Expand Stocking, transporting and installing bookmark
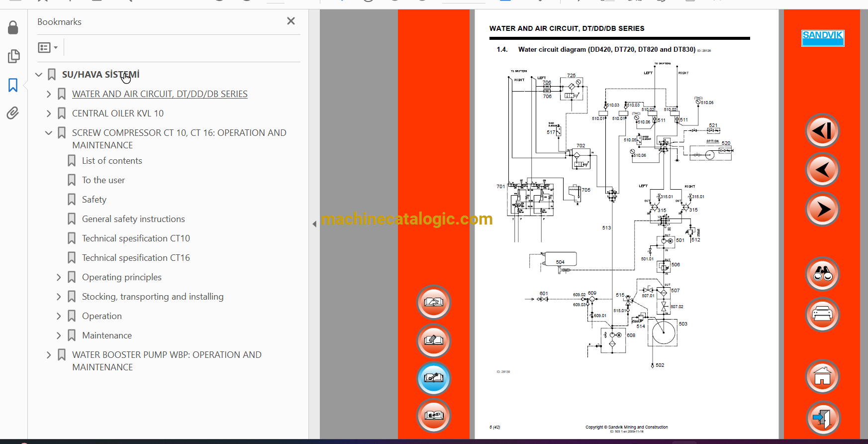 point(59,297)
